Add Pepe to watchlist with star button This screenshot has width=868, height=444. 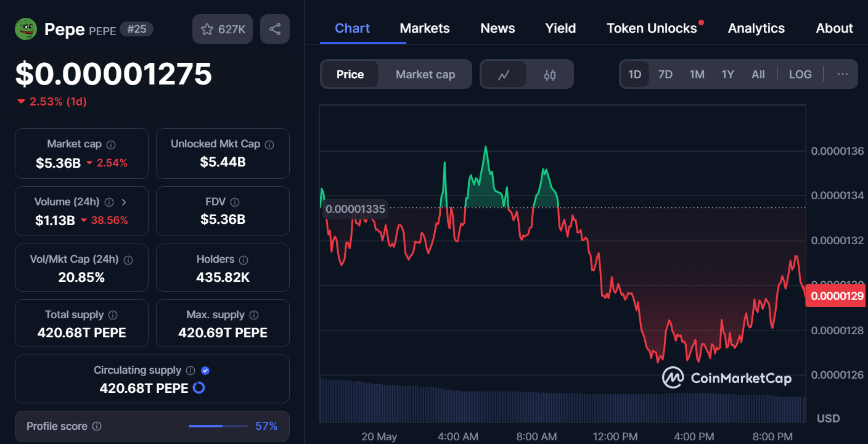point(223,29)
